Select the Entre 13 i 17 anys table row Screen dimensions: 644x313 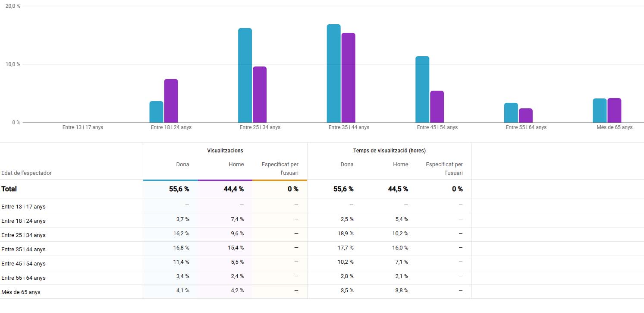click(x=23, y=206)
